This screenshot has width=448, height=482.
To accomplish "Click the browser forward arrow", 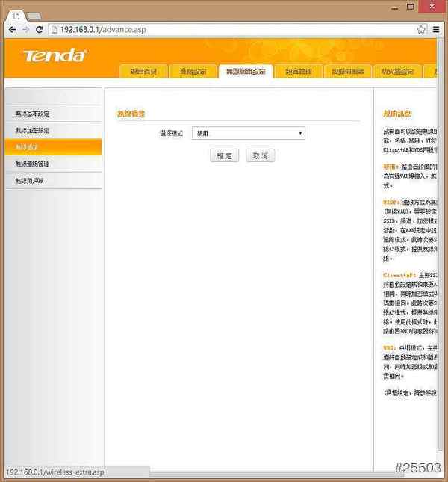I will [x=26, y=29].
